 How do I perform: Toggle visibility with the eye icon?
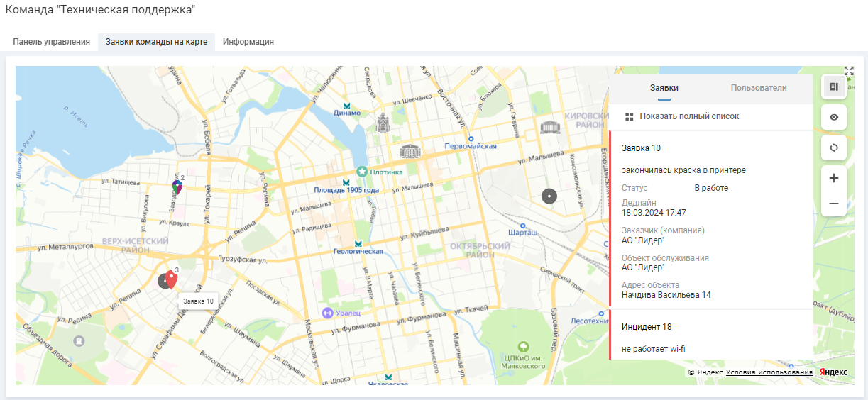coord(833,117)
